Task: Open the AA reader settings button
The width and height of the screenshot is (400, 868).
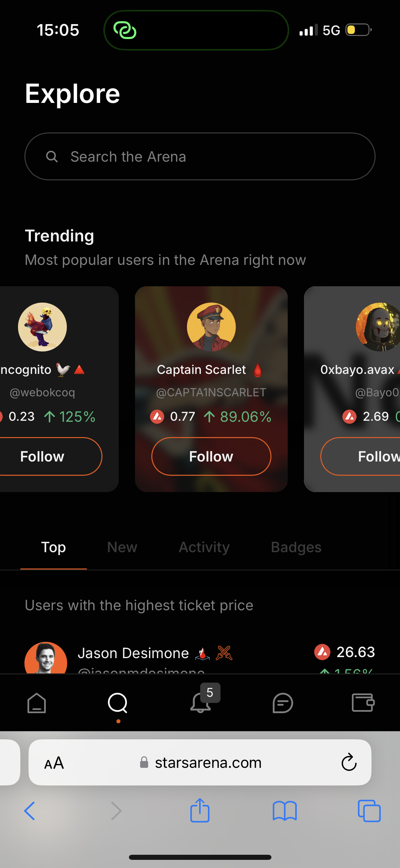Action: click(54, 763)
